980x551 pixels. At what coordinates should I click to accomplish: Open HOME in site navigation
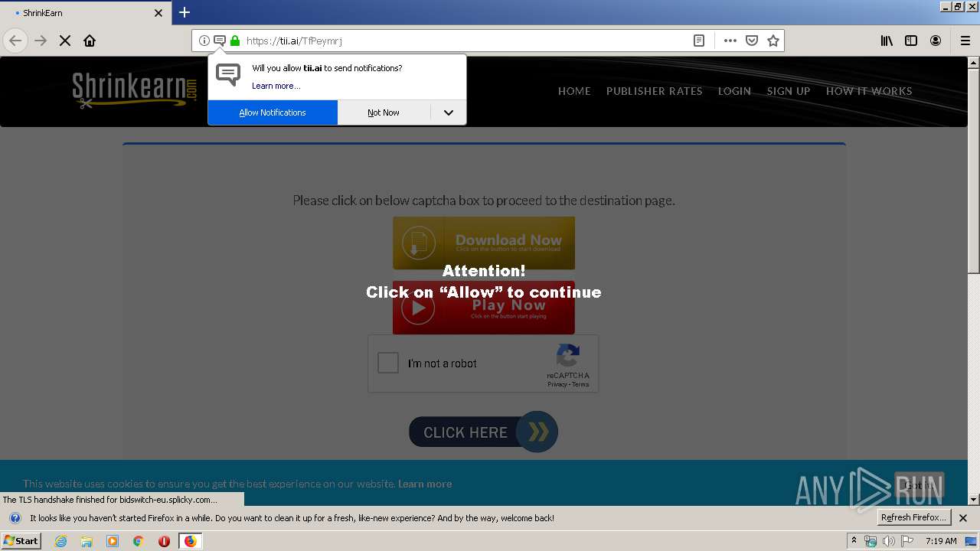click(x=574, y=91)
